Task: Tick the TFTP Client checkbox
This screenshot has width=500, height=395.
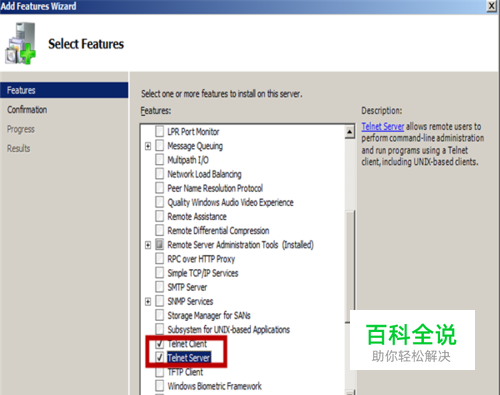Action: (x=160, y=372)
